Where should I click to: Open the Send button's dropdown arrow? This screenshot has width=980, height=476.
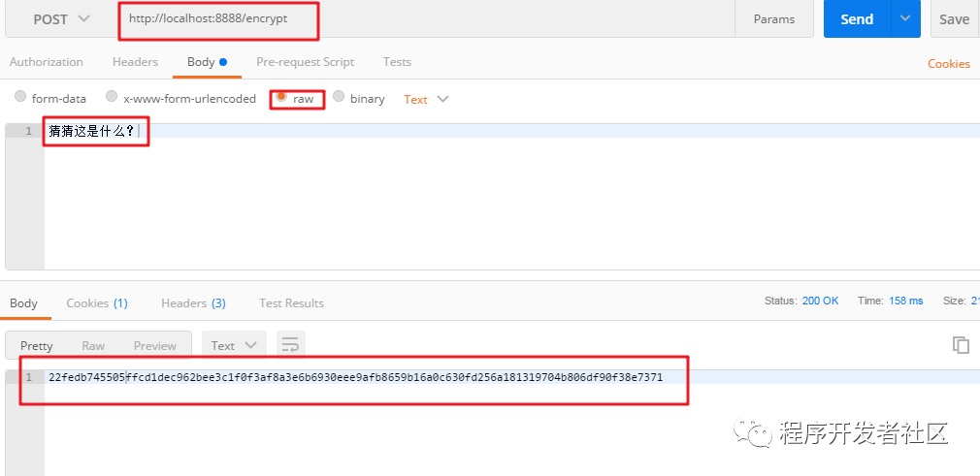click(906, 19)
